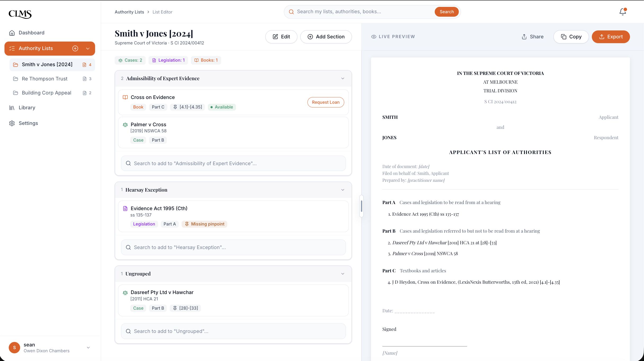
Task: Collapse the Admissibility of Expert Evidence section
Action: (x=342, y=78)
